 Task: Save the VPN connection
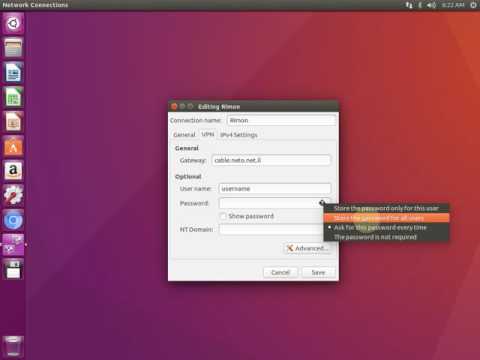(x=318, y=272)
